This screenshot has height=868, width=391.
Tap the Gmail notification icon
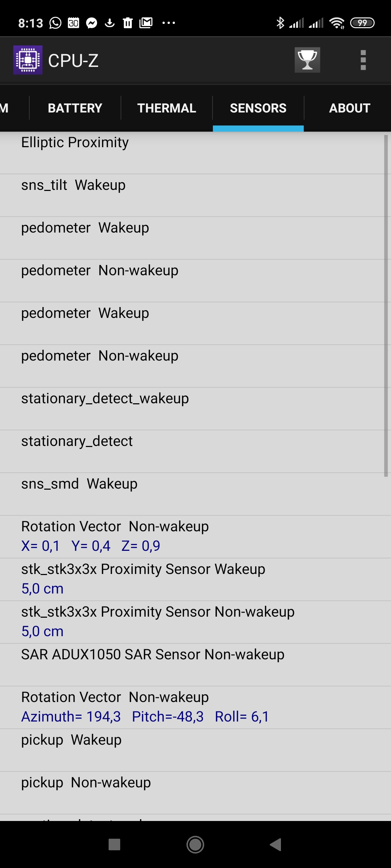146,23
